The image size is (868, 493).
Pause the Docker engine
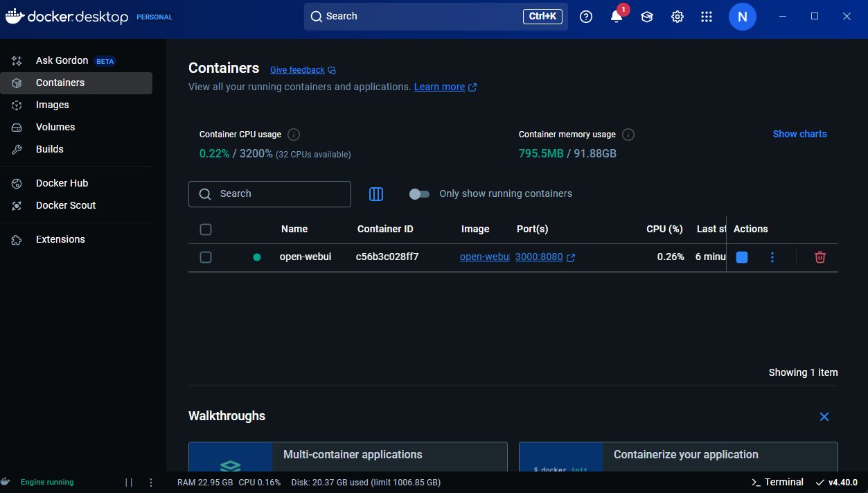click(x=129, y=482)
